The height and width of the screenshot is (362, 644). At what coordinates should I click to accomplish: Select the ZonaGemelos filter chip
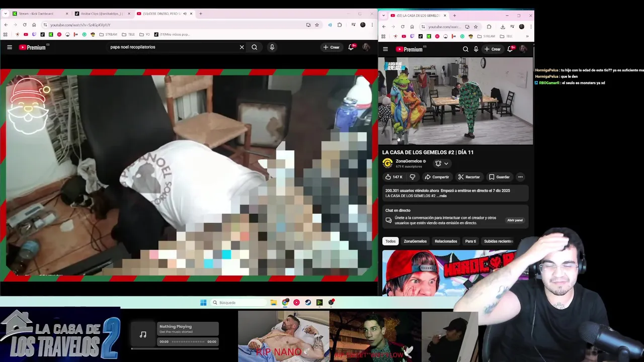coord(415,241)
